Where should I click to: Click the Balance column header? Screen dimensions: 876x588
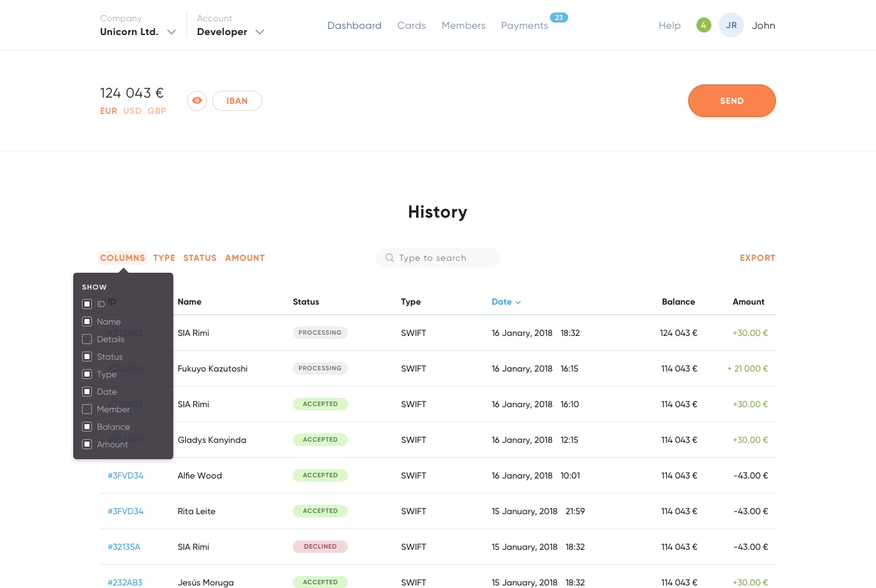point(678,302)
